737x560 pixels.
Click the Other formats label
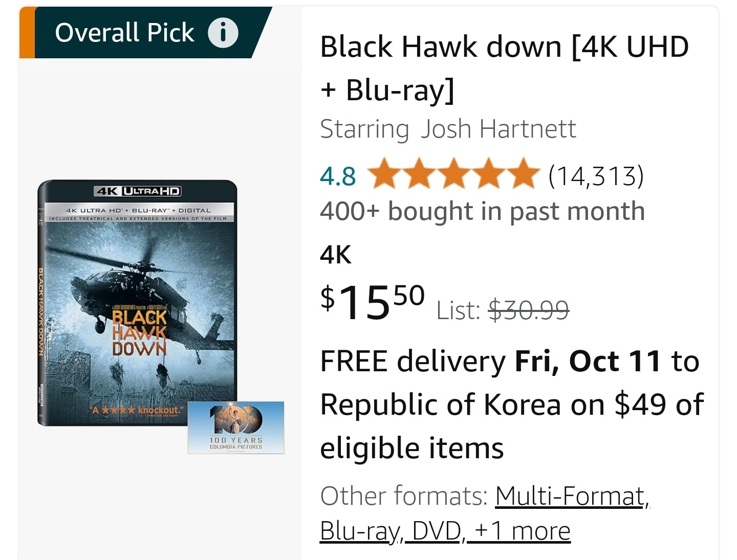click(404, 496)
